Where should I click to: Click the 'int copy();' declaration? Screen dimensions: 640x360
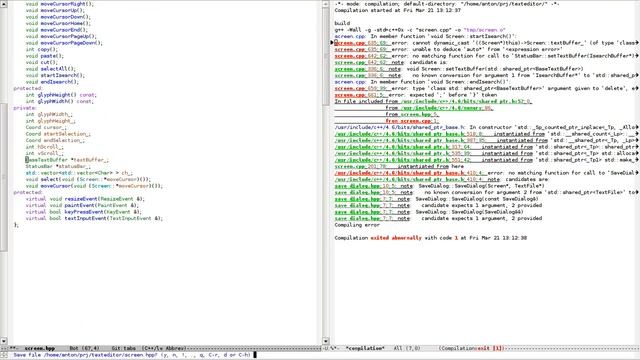click(x=42, y=49)
